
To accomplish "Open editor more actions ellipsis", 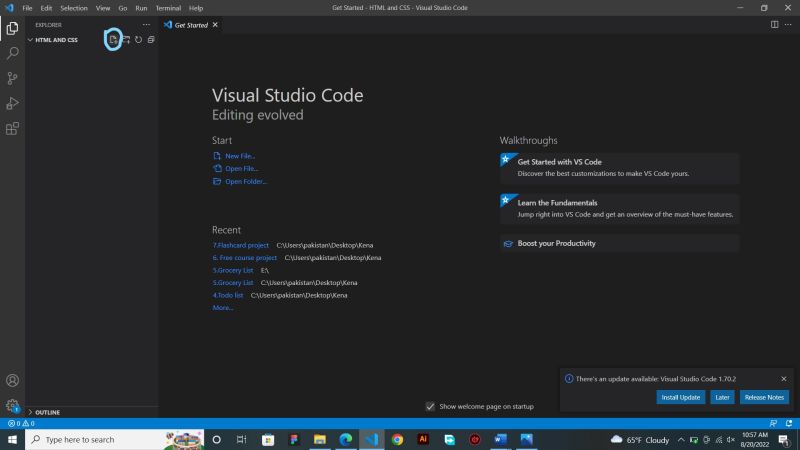I will point(788,24).
